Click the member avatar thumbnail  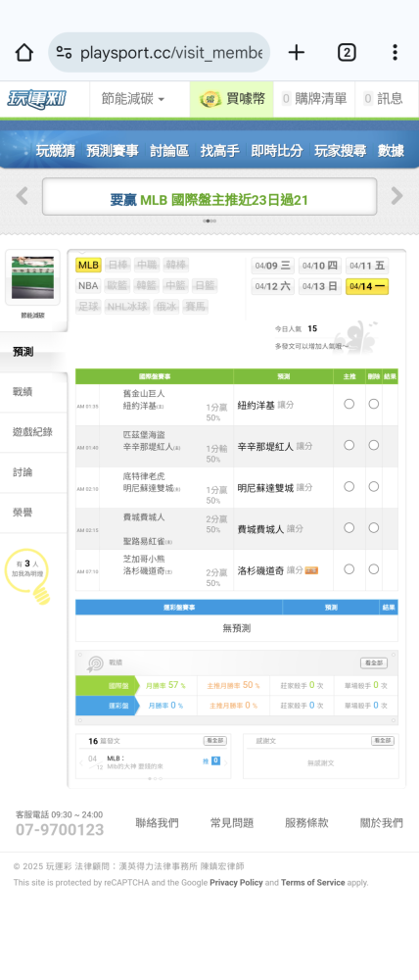pos(32,277)
